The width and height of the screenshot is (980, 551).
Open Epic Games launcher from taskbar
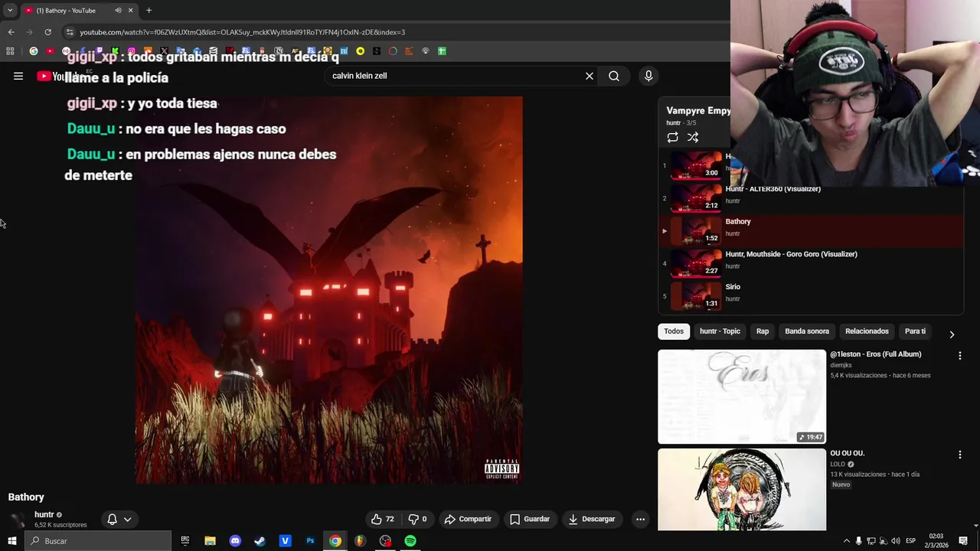tap(185, 541)
